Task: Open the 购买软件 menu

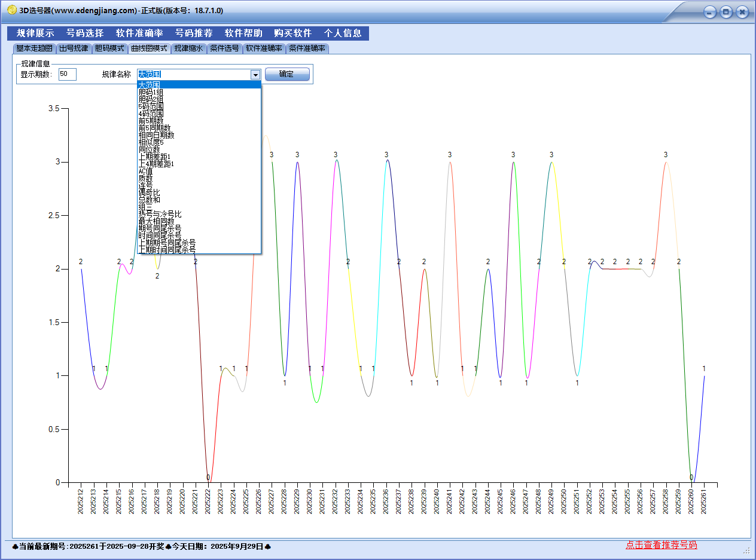Action: 293,33
